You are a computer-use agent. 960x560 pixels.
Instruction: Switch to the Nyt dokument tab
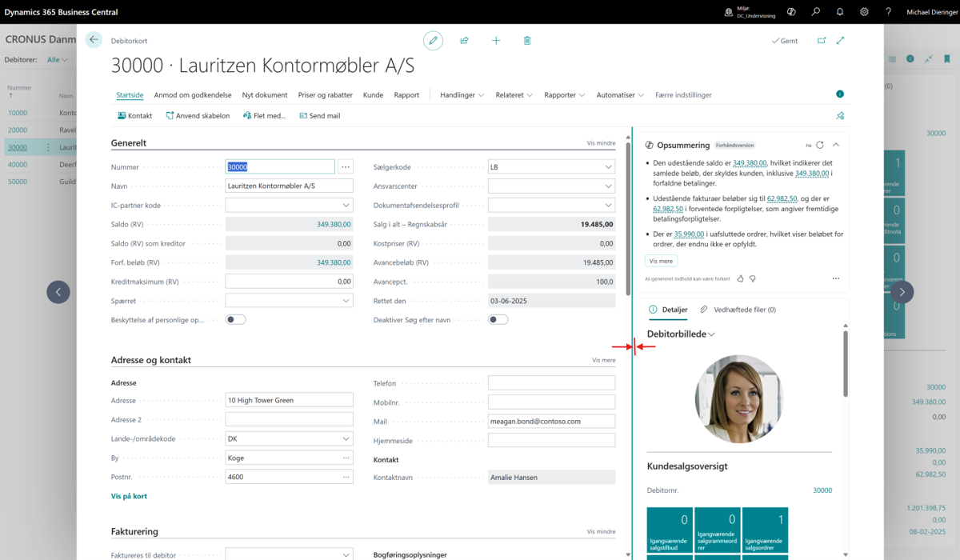[265, 94]
